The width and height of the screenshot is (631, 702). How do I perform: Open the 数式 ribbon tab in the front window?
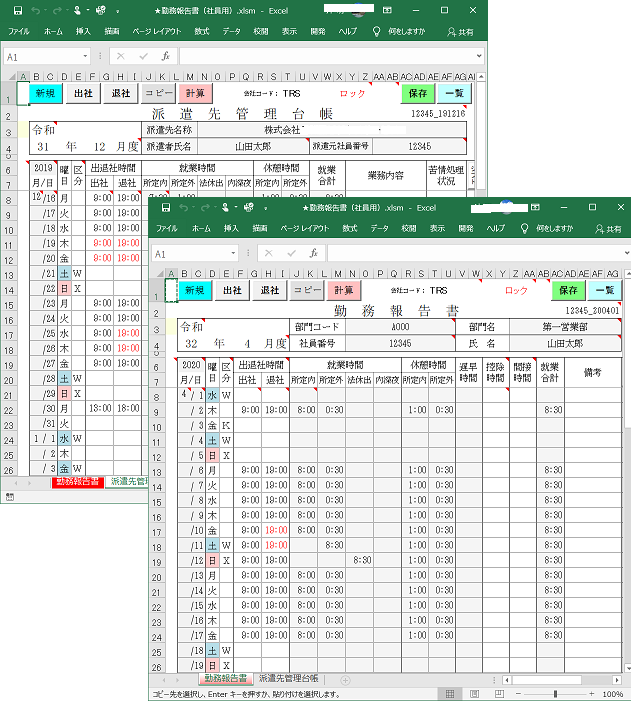[349, 230]
